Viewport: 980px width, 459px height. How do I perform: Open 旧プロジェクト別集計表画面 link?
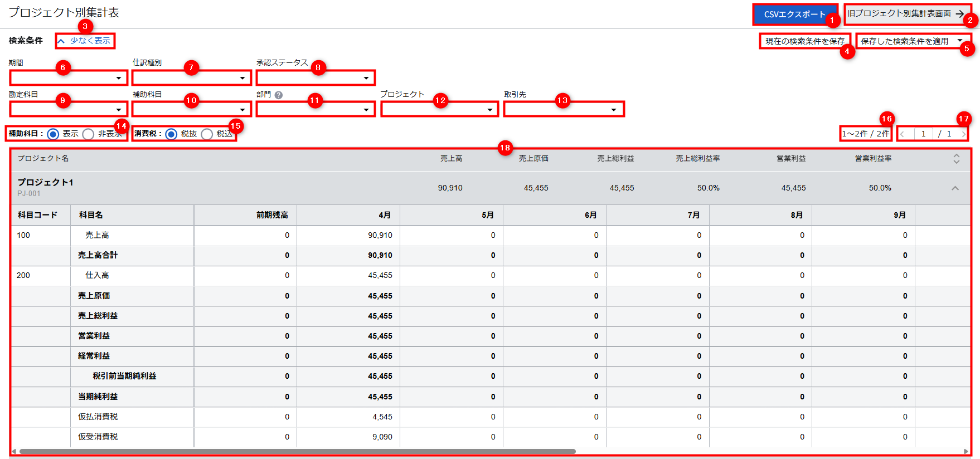[906, 14]
